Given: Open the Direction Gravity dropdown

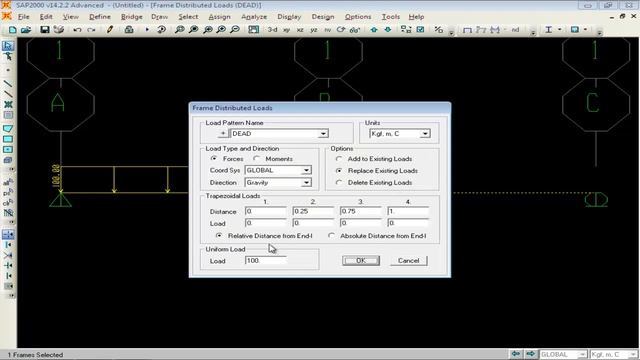Looking at the screenshot, I should (306, 182).
